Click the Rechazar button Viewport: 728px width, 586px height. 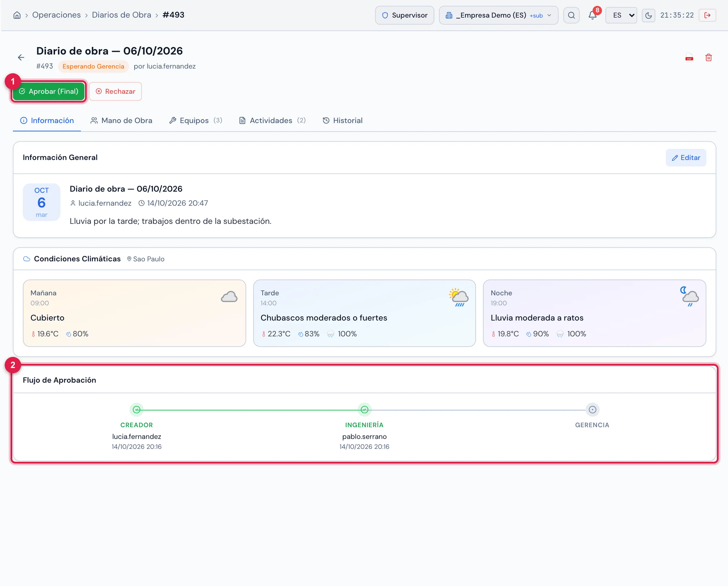tap(115, 91)
